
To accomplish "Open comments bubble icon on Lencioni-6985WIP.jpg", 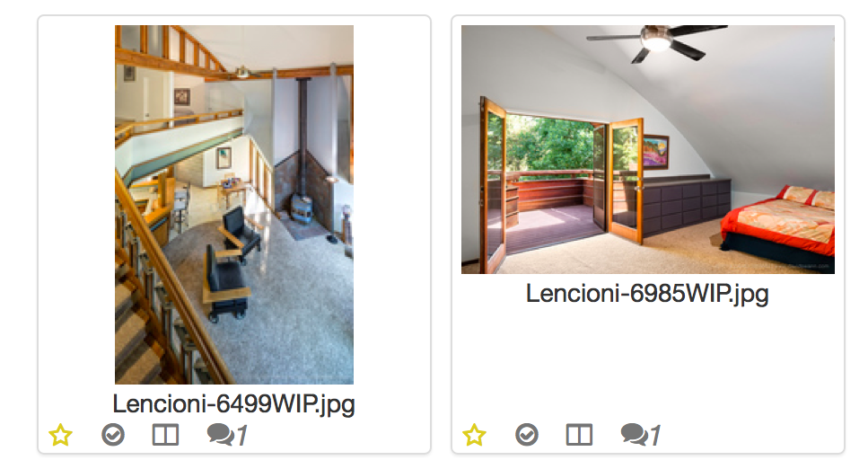I will pos(635,434).
